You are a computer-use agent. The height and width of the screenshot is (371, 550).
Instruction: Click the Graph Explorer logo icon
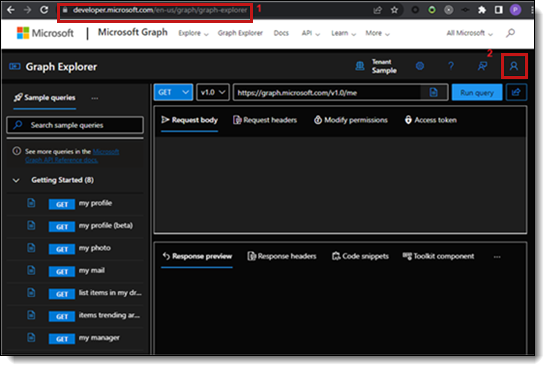tap(15, 66)
